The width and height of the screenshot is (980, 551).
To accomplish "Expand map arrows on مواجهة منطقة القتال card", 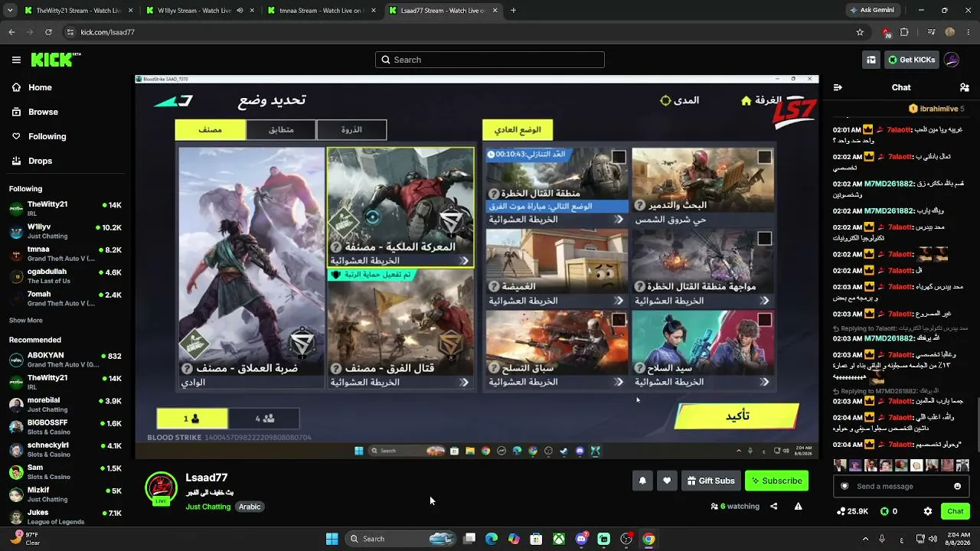I will pos(764,301).
